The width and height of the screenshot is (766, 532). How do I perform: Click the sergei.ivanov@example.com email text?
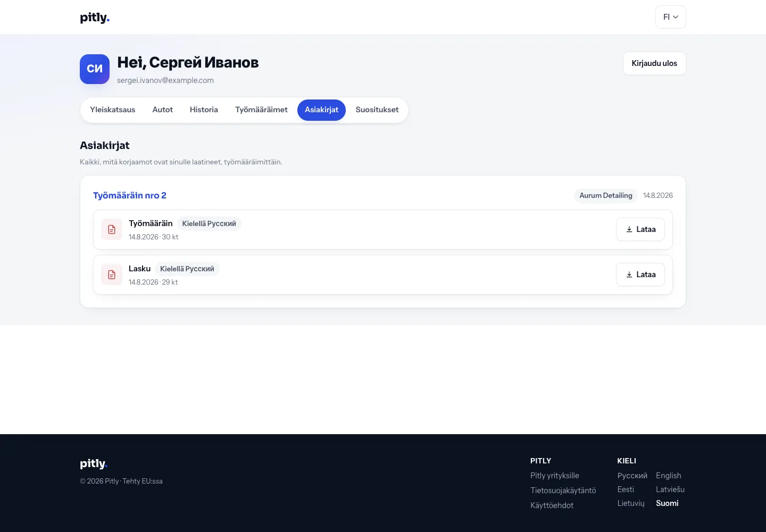(165, 80)
